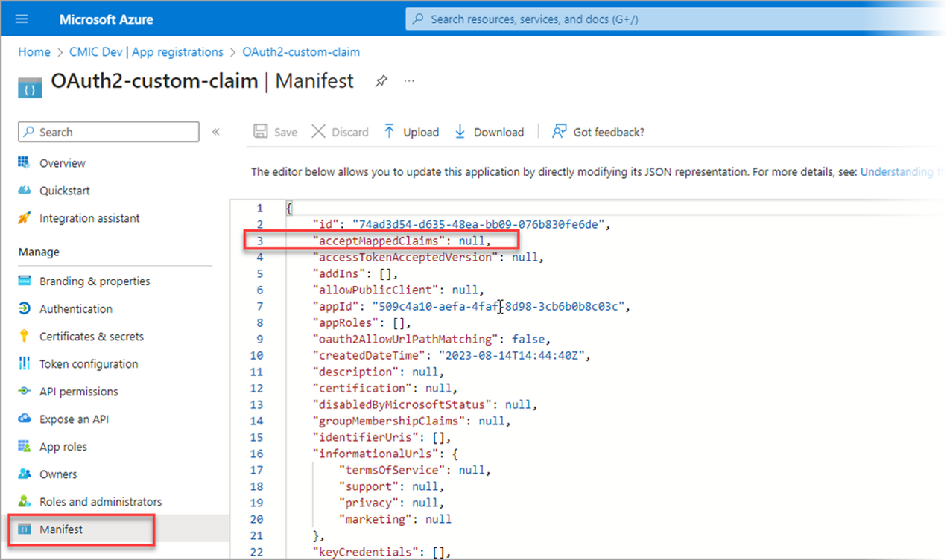This screenshot has height=560, width=947.
Task: Open Certificates & secrets
Action: (91, 337)
